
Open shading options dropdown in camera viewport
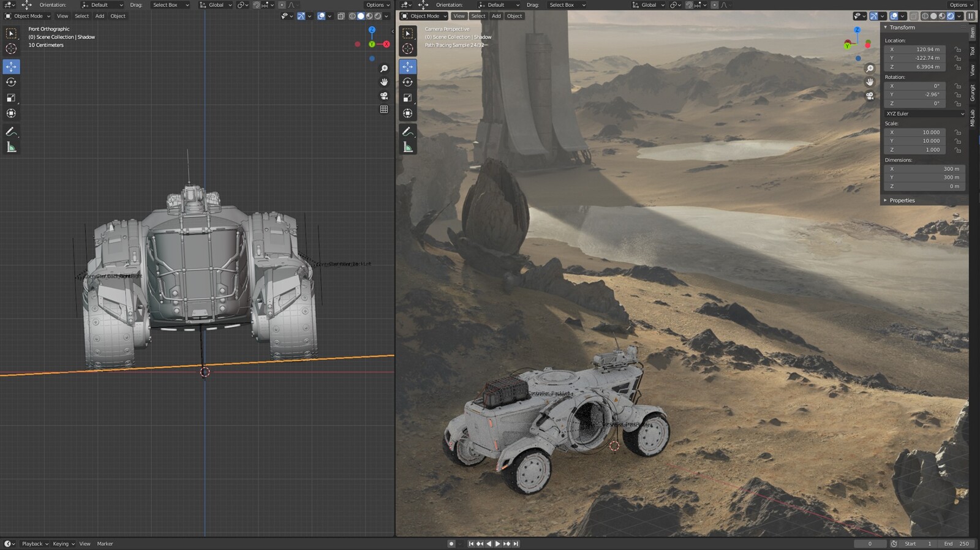960,16
